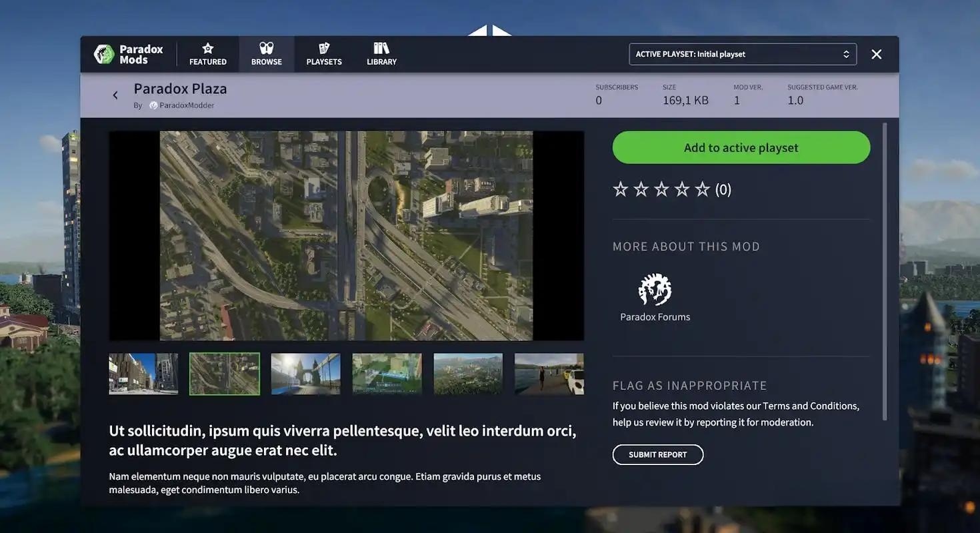
Task: Rate the mod one star
Action: (621, 189)
